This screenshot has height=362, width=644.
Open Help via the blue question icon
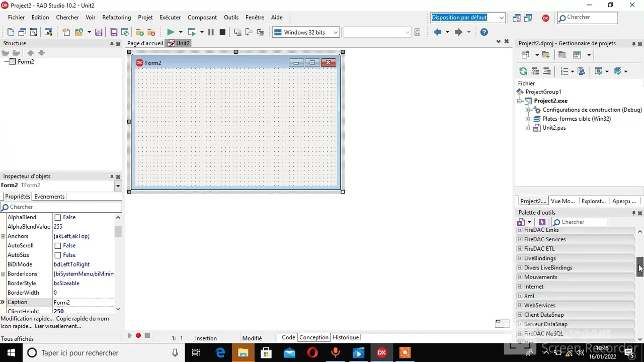(484, 32)
